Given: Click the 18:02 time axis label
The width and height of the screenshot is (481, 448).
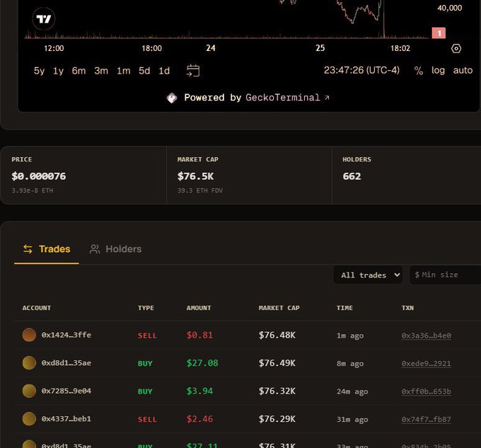Looking at the screenshot, I should (400, 48).
